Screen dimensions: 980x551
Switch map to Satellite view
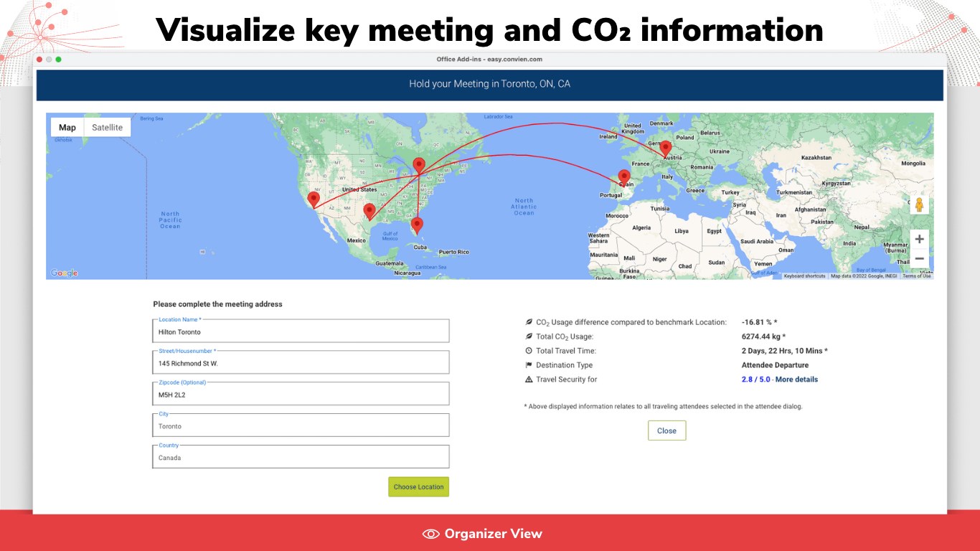point(108,128)
